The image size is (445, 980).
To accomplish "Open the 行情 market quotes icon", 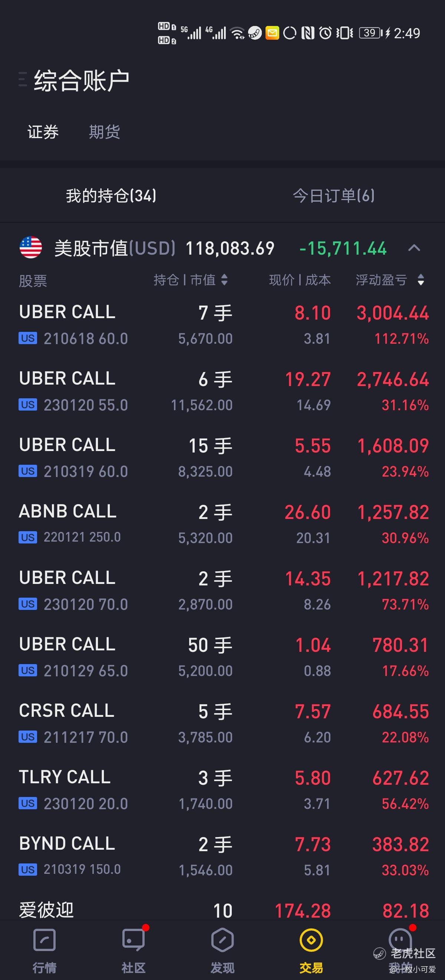I will tap(44, 940).
